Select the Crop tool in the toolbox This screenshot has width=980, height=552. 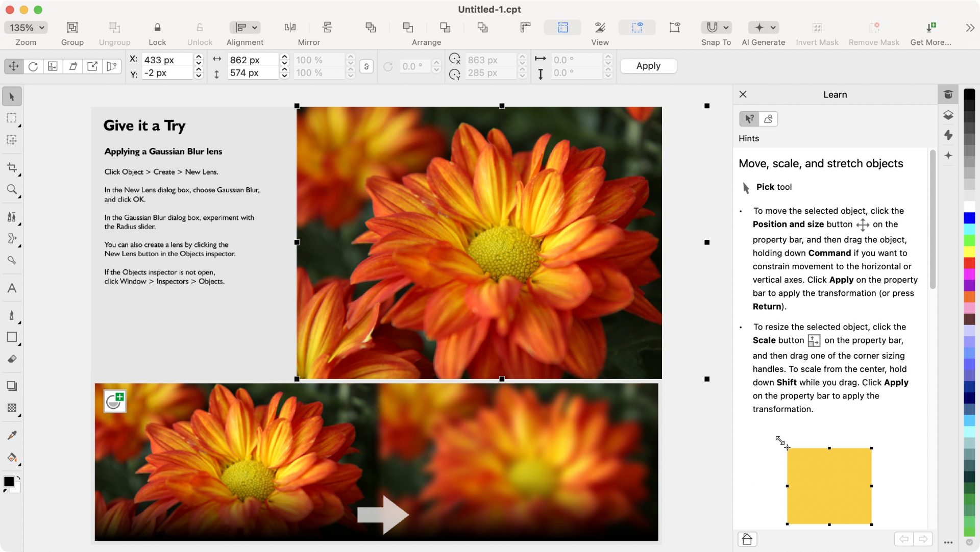tap(12, 168)
